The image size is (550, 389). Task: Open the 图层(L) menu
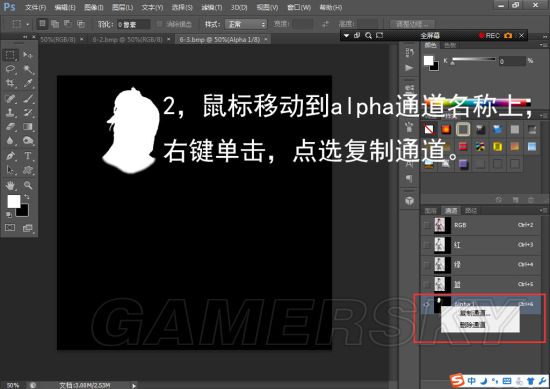[x=122, y=7]
